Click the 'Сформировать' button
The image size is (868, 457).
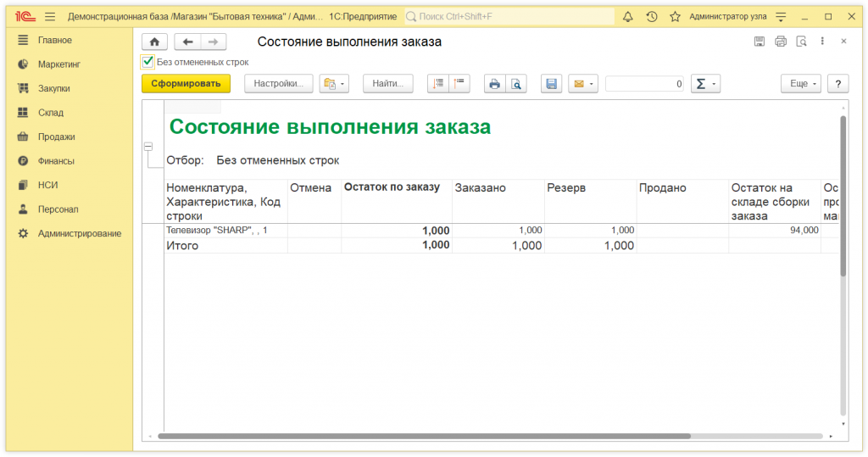pyautogui.click(x=186, y=84)
